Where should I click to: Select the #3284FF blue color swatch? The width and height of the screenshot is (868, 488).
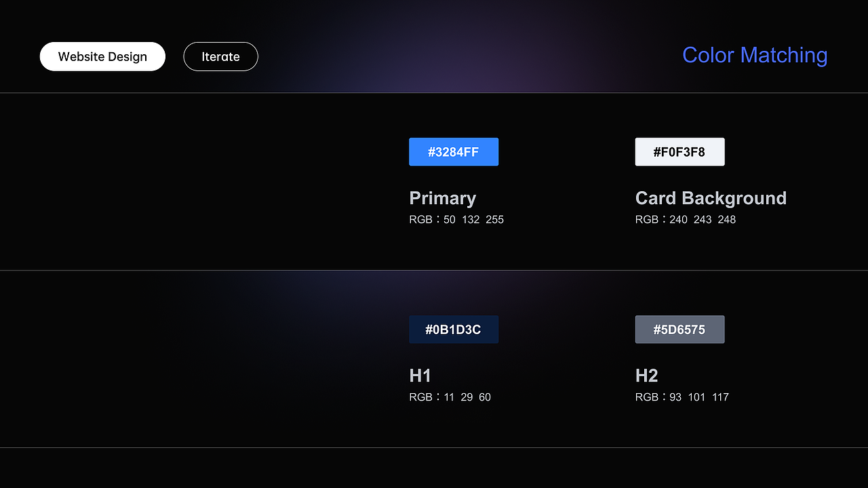point(454,152)
